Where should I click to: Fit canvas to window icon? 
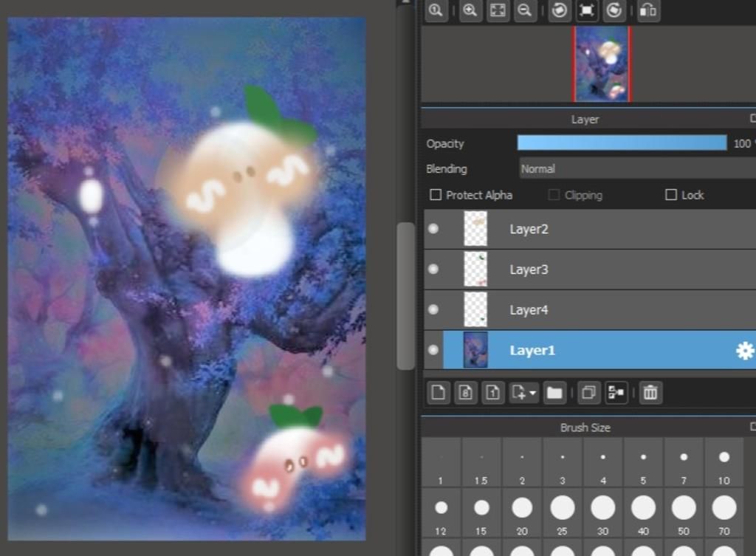[498, 10]
